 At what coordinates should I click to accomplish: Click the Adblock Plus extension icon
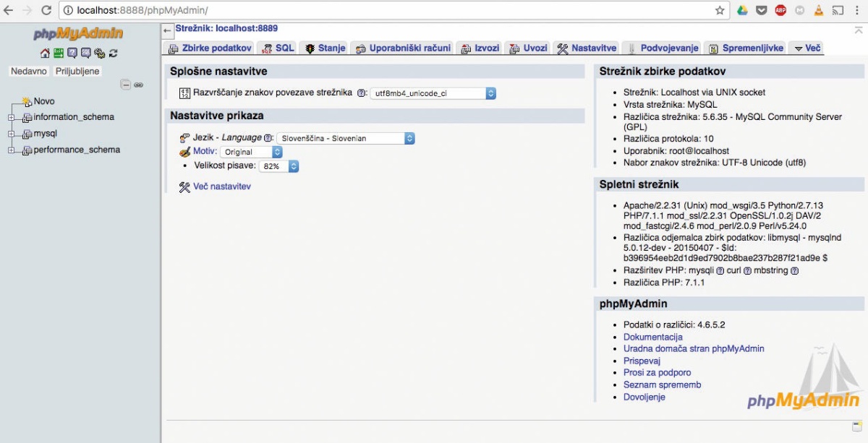780,10
